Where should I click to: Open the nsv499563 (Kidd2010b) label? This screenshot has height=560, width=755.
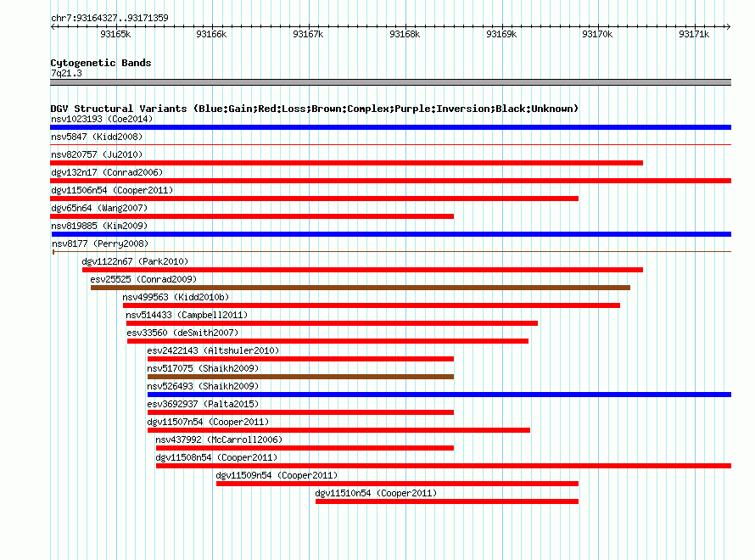click(x=176, y=297)
